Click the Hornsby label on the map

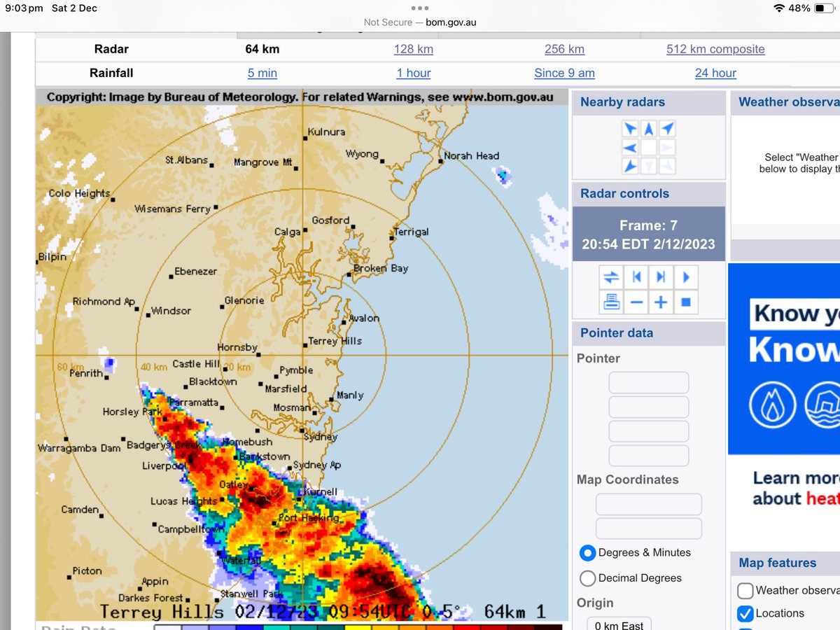(x=237, y=347)
